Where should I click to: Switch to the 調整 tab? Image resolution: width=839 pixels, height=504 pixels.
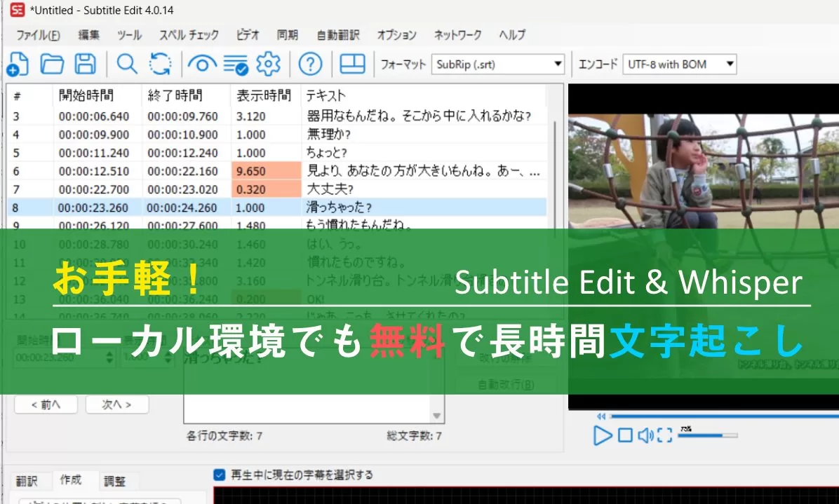coord(116,481)
